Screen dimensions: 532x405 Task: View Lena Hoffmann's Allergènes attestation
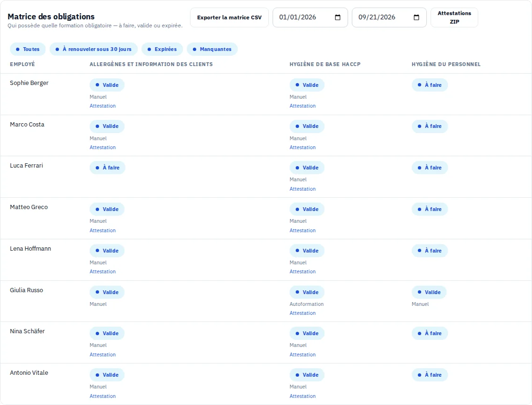click(102, 271)
